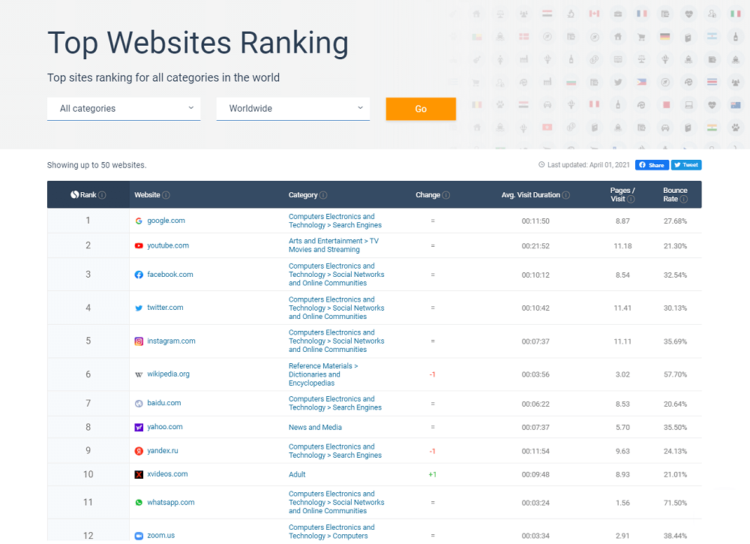Click the Showing up to 50 websites text
The height and width of the screenshot is (544, 750).
coord(97,165)
